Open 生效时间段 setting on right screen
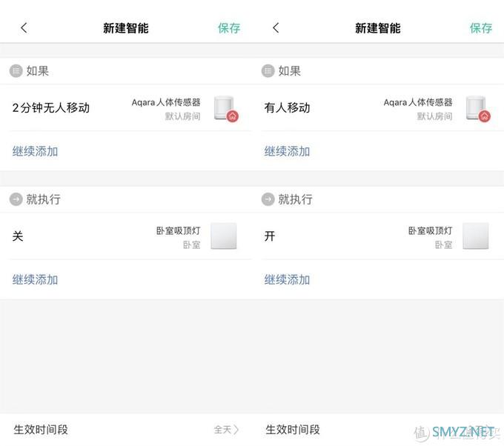Image resolution: width=504 pixels, height=446 pixels. click(x=293, y=430)
